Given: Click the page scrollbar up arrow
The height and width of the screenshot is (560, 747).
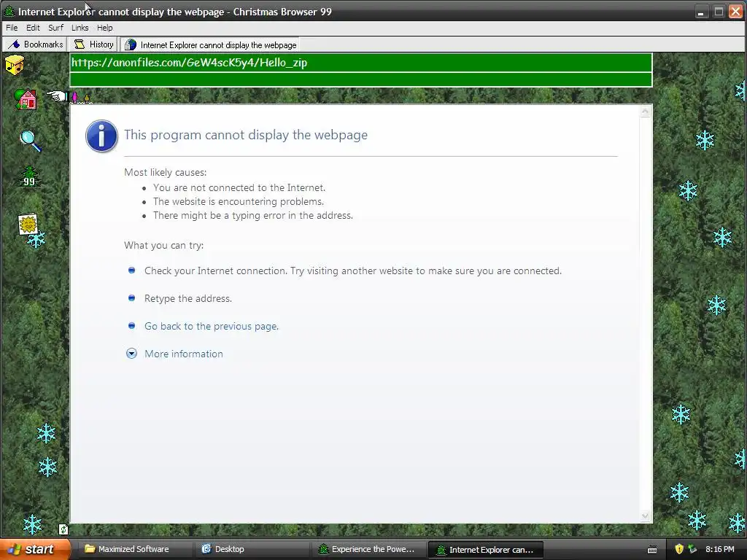Looking at the screenshot, I should pyautogui.click(x=645, y=112).
